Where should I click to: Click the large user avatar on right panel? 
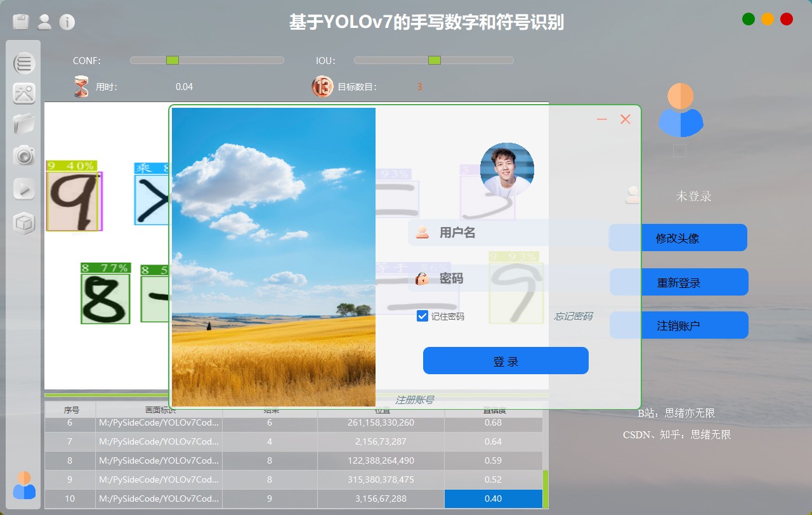pyautogui.click(x=680, y=110)
